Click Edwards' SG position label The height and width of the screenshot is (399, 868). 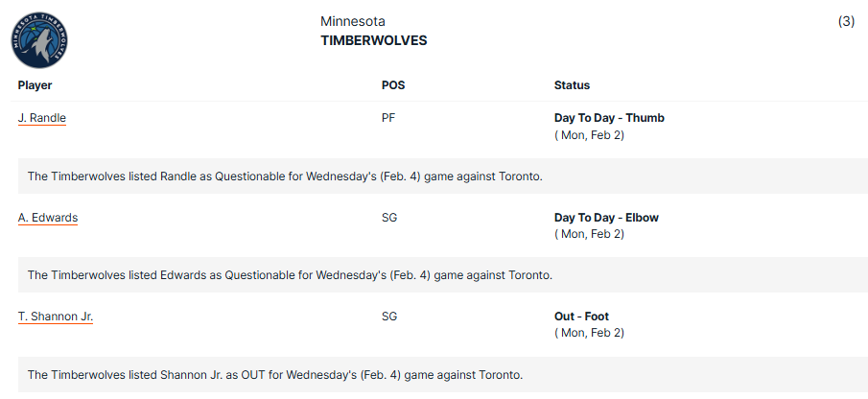pos(389,218)
